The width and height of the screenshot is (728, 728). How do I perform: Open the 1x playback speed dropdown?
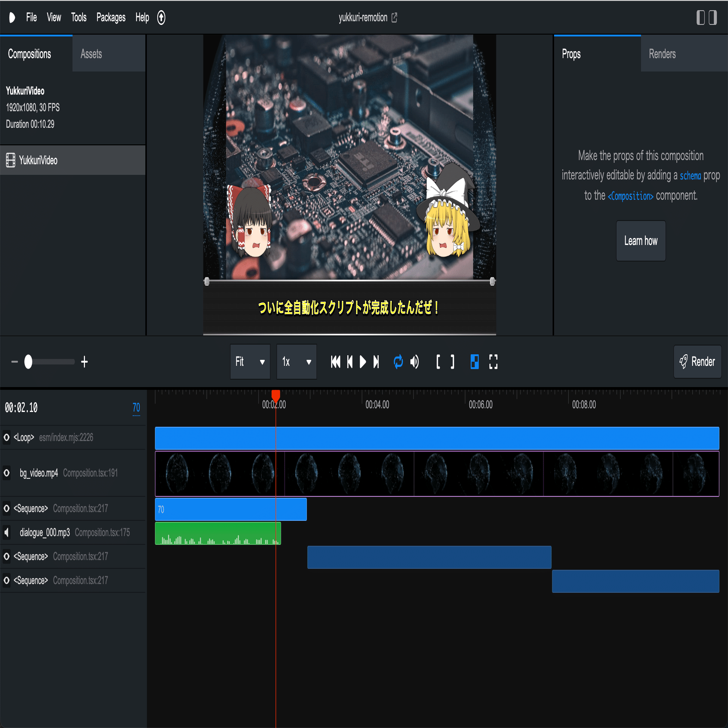[x=297, y=362]
